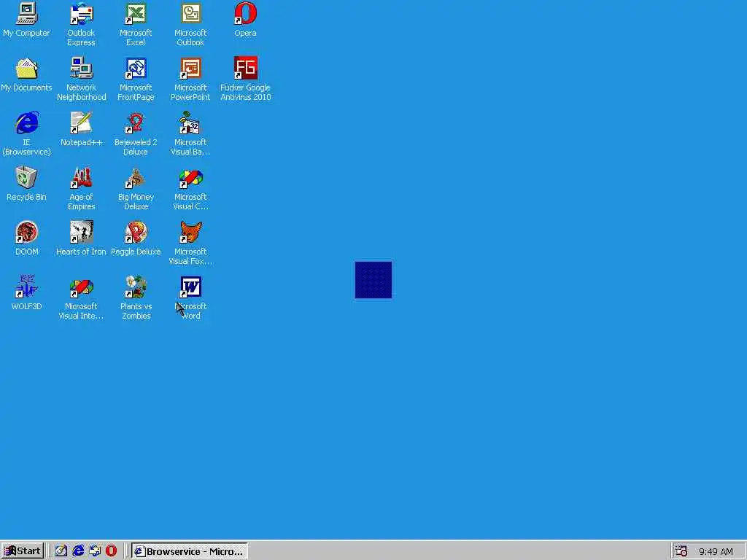Click the system tray scheduler icon

[681, 551]
